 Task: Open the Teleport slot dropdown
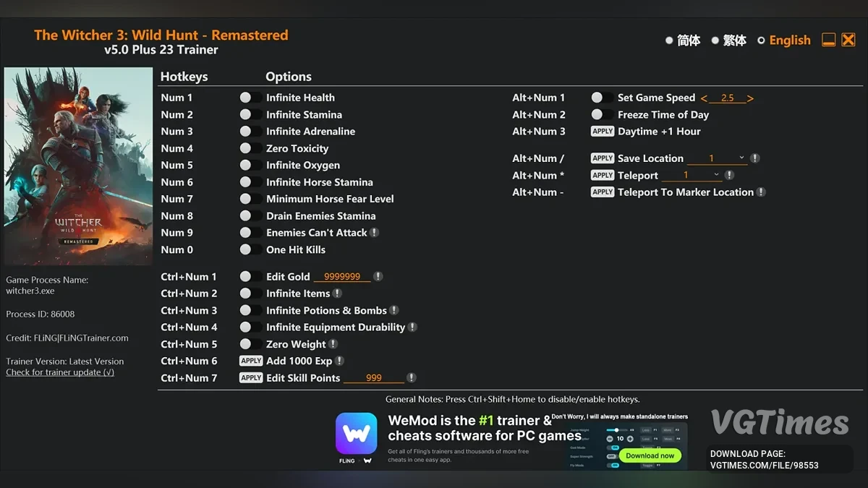[x=692, y=175]
